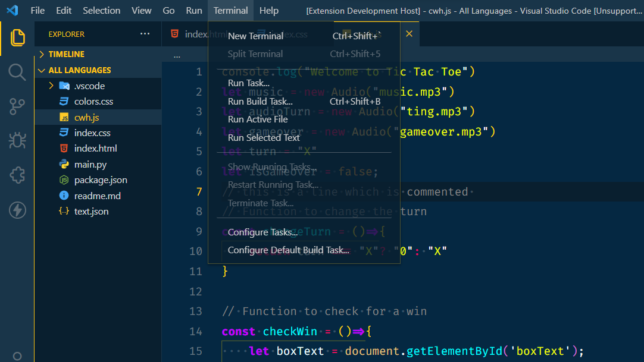Screen dimensions: 644x362
Task: Select Configure Default Build Task... entry
Action: [304, 250]
